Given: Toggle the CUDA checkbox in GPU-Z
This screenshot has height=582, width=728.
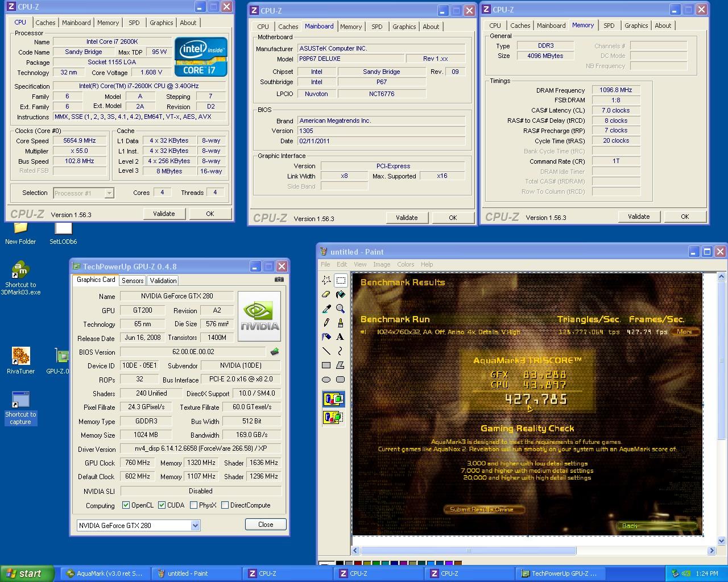Looking at the screenshot, I should coord(162,505).
